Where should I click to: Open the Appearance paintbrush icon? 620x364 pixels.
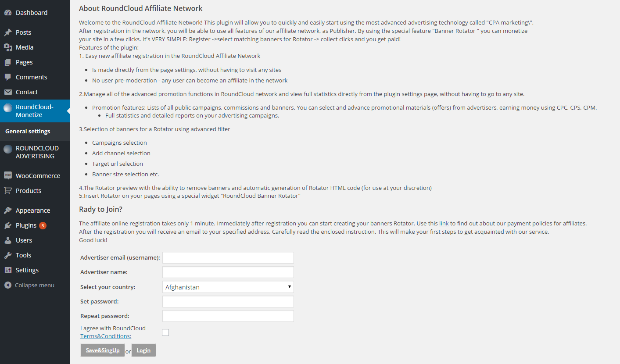(x=8, y=211)
